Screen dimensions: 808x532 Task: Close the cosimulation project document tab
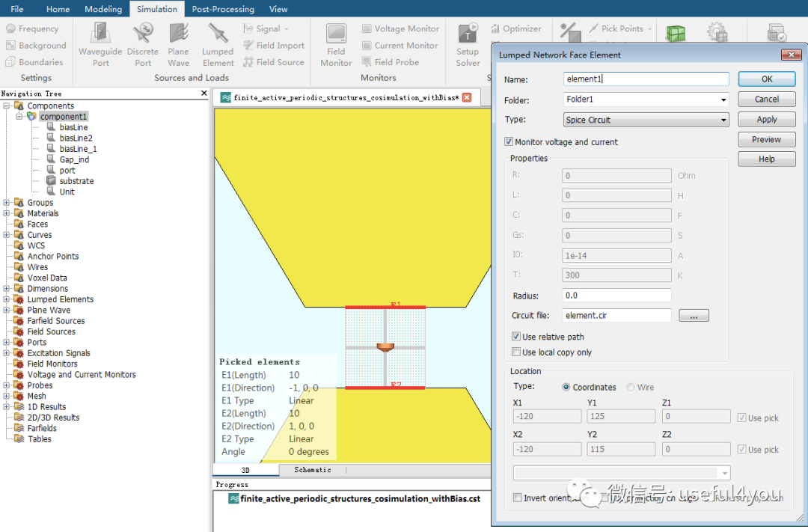click(x=467, y=97)
